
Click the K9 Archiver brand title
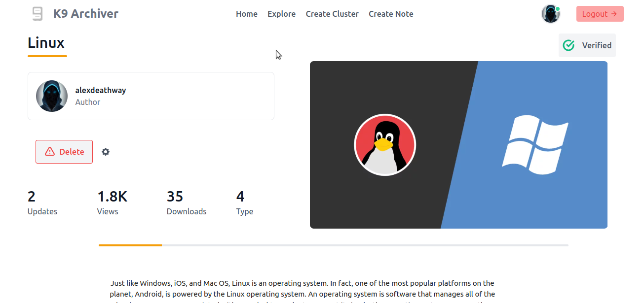[x=86, y=14]
